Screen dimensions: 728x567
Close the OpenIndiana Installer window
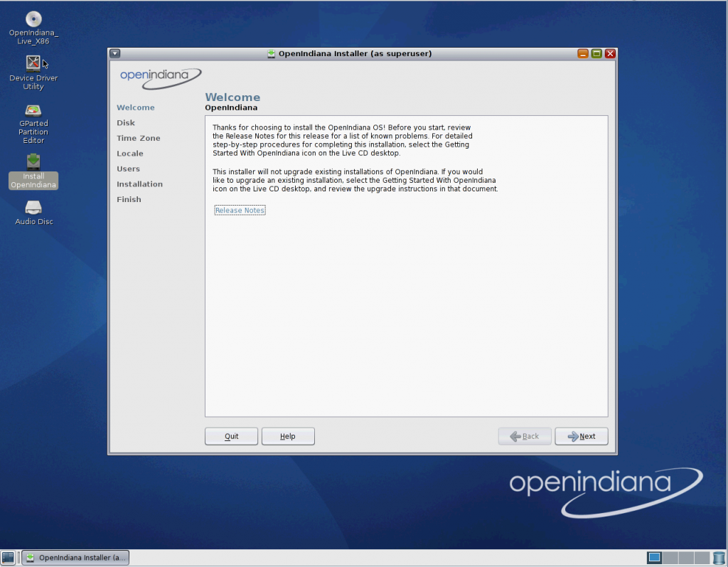(610, 53)
